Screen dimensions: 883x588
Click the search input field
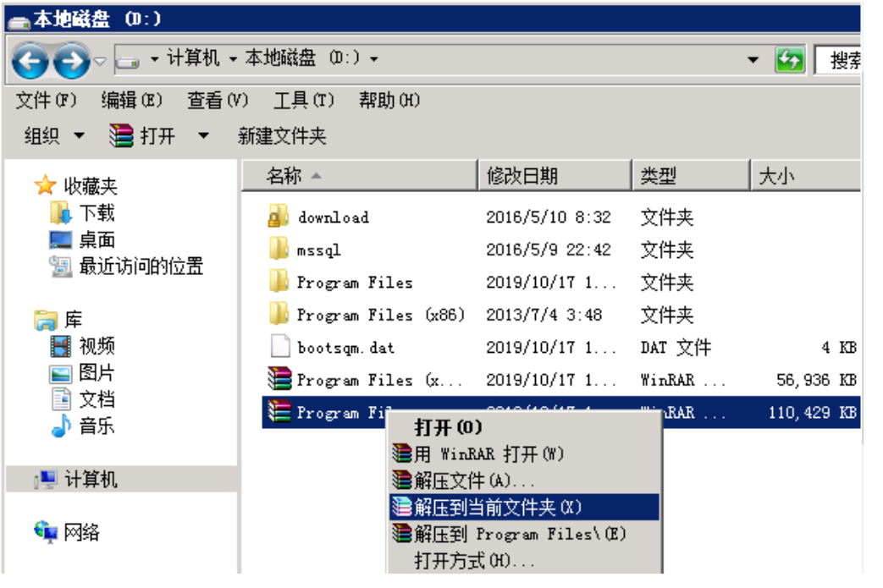coord(837,59)
